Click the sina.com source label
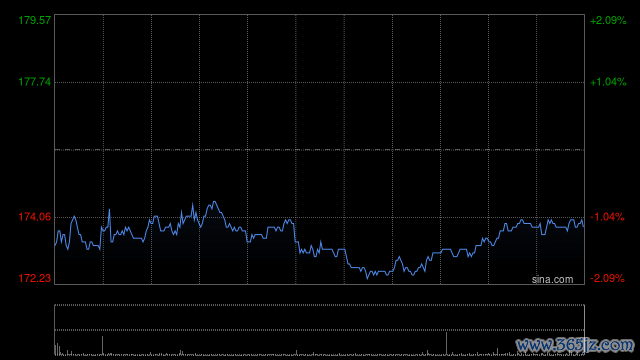 coord(552,279)
